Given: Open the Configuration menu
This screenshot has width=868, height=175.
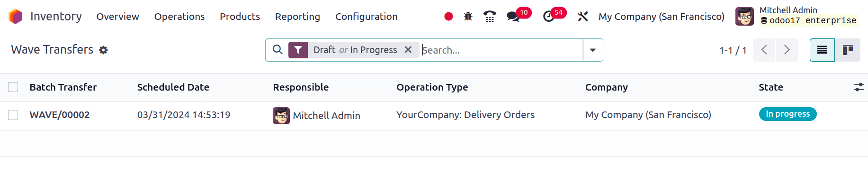Looking at the screenshot, I should pos(367,17).
